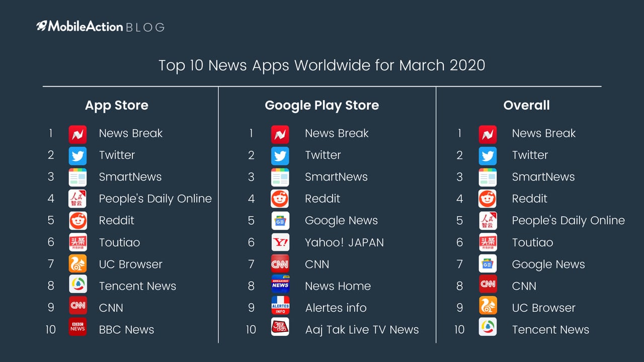The height and width of the screenshot is (362, 644).
Task: Click SmartNews icon in App Store column
Action: (x=77, y=177)
